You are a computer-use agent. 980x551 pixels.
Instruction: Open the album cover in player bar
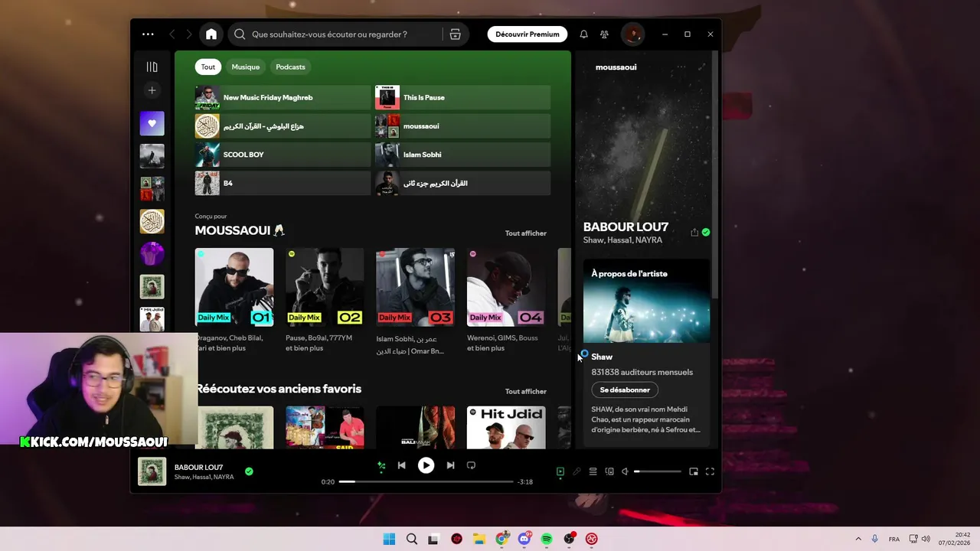(x=152, y=471)
